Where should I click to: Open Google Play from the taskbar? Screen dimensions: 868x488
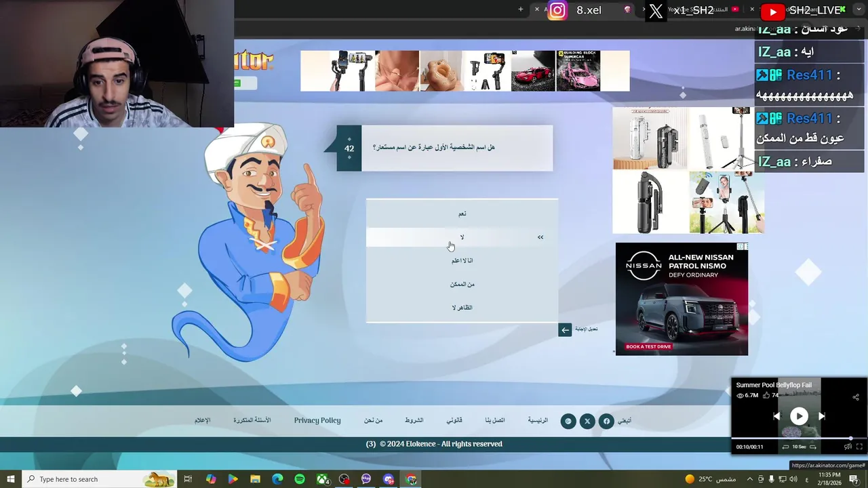(233, 479)
